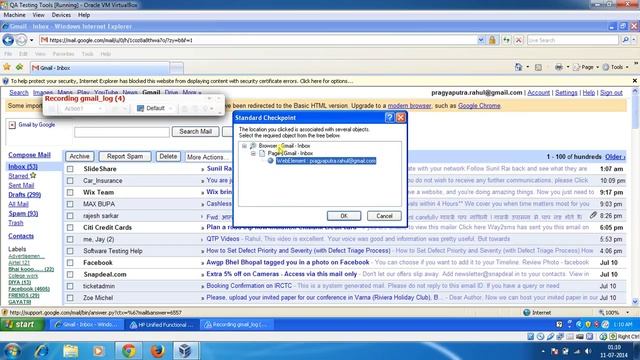Click the IE Home icon
Image resolution: width=640 pixels, height=360 pixels.
click(x=518, y=67)
